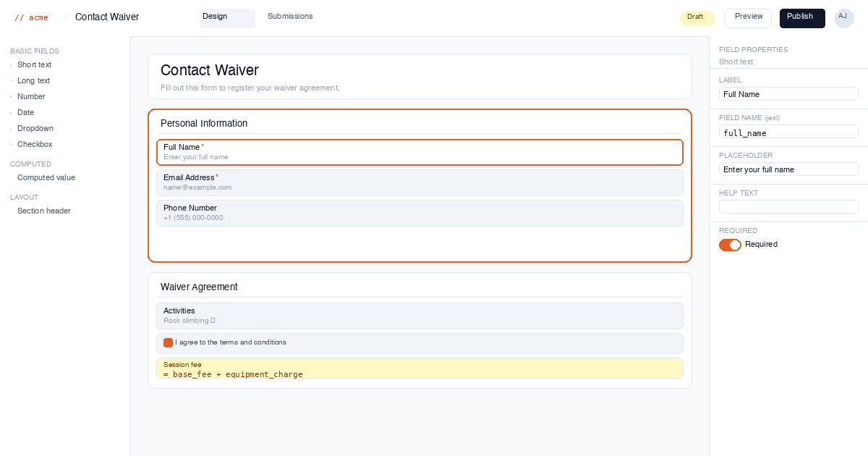Select the Full Name form field

[420, 152]
